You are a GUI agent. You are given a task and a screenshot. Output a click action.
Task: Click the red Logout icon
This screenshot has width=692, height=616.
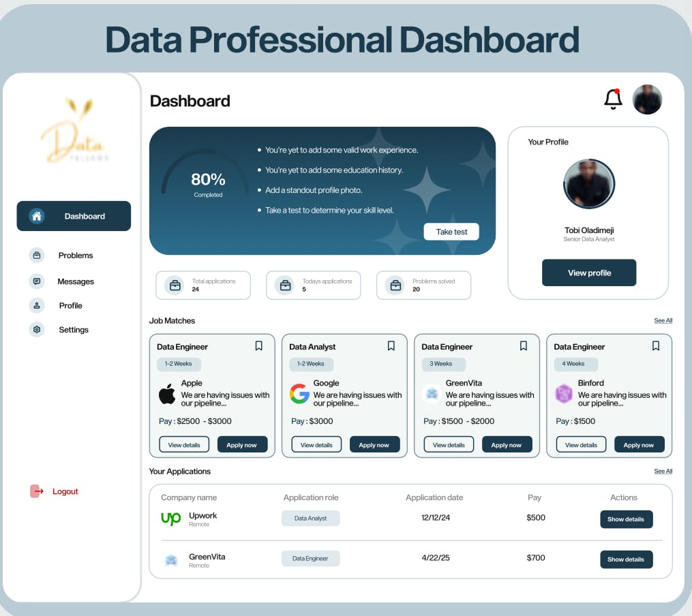coord(37,491)
